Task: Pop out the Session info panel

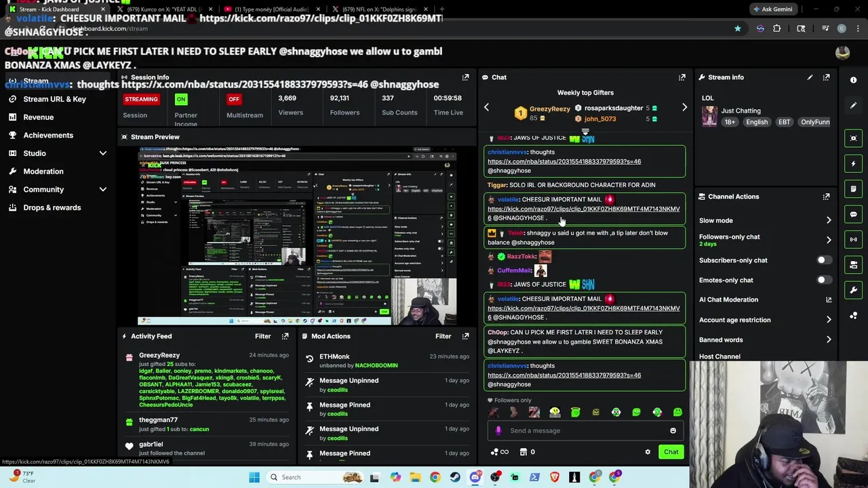Action: [465, 77]
